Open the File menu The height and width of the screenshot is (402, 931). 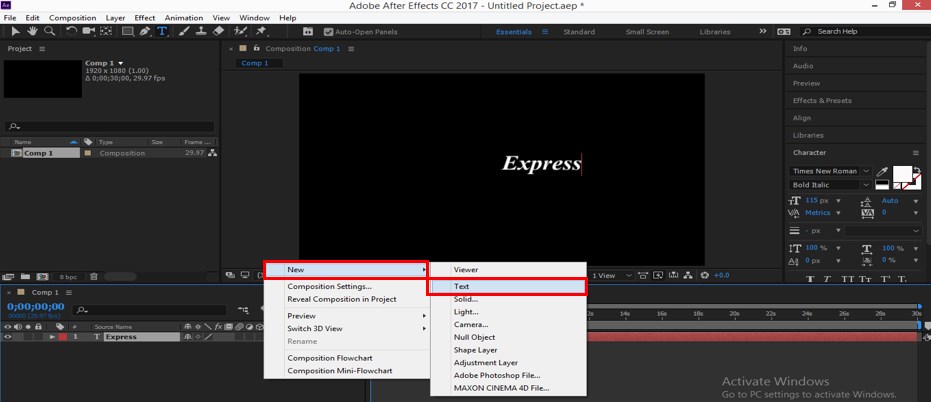click(10, 18)
